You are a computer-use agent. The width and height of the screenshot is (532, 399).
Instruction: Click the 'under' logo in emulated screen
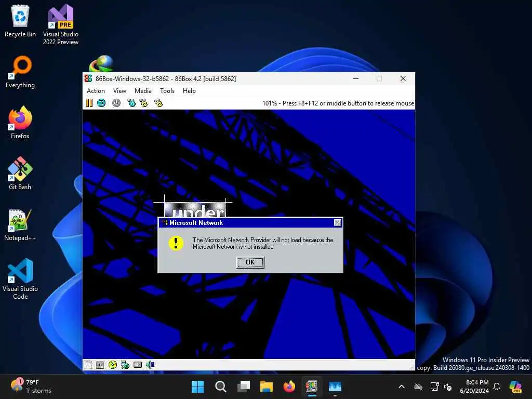click(195, 209)
